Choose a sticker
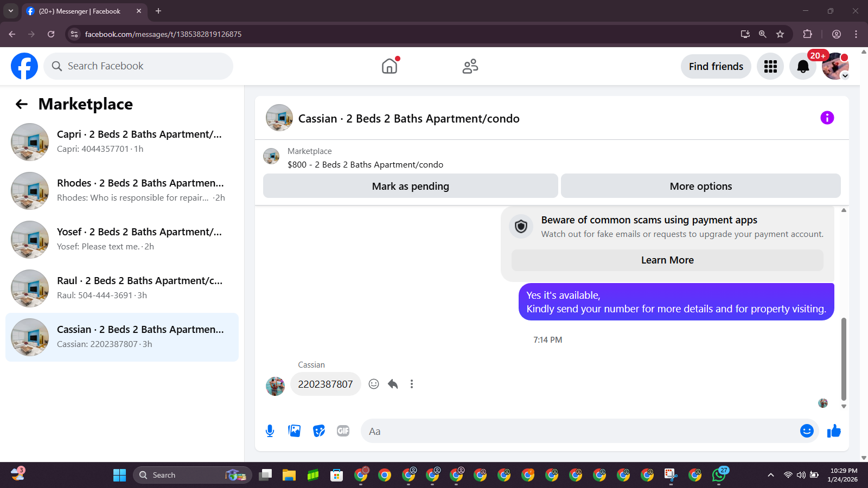Image resolution: width=868 pixels, height=488 pixels. tap(319, 431)
